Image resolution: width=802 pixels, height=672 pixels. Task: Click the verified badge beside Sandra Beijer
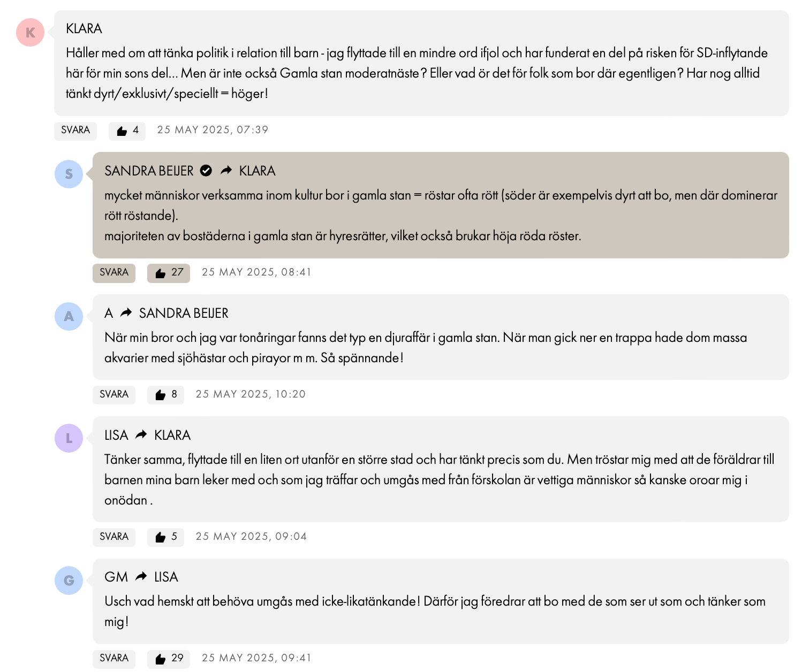(206, 171)
